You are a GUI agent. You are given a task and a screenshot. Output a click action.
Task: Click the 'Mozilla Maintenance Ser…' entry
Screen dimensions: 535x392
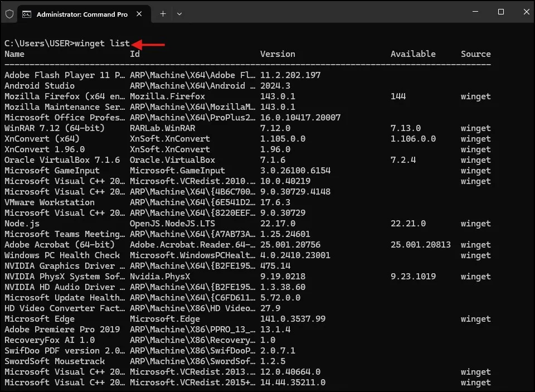(65, 107)
